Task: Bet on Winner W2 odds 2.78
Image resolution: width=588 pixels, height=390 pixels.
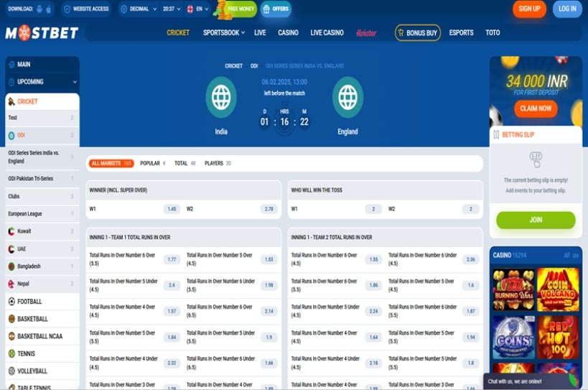Action: (269, 209)
